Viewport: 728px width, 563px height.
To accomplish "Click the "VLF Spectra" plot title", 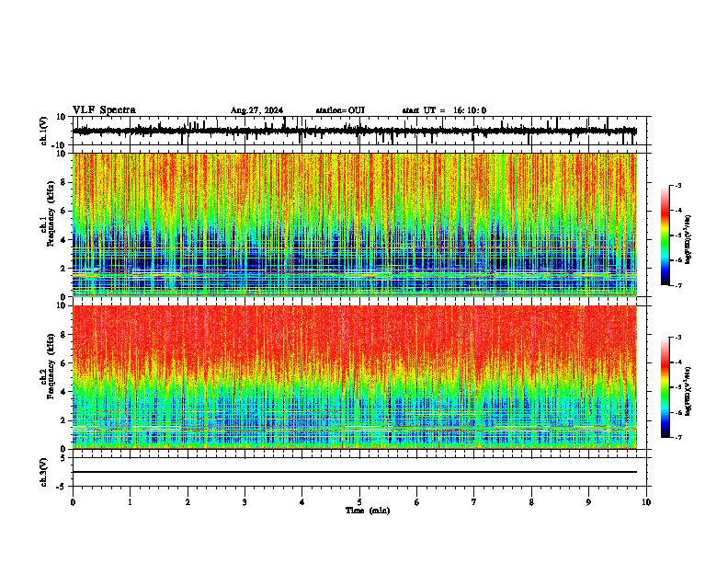I will tap(104, 110).
